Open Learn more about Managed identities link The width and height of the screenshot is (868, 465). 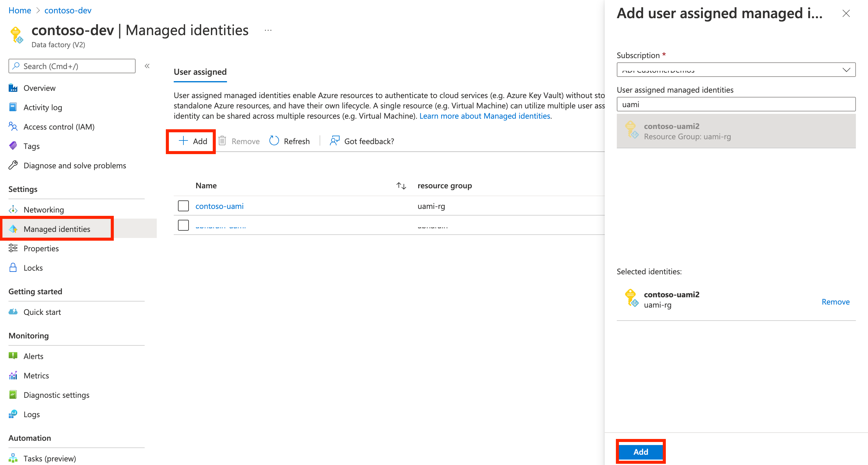click(485, 116)
